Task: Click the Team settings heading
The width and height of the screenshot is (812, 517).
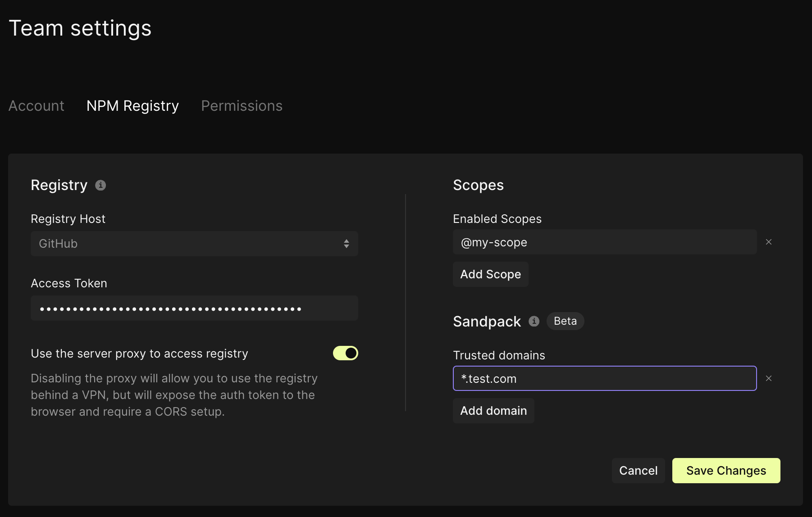Action: click(x=80, y=28)
